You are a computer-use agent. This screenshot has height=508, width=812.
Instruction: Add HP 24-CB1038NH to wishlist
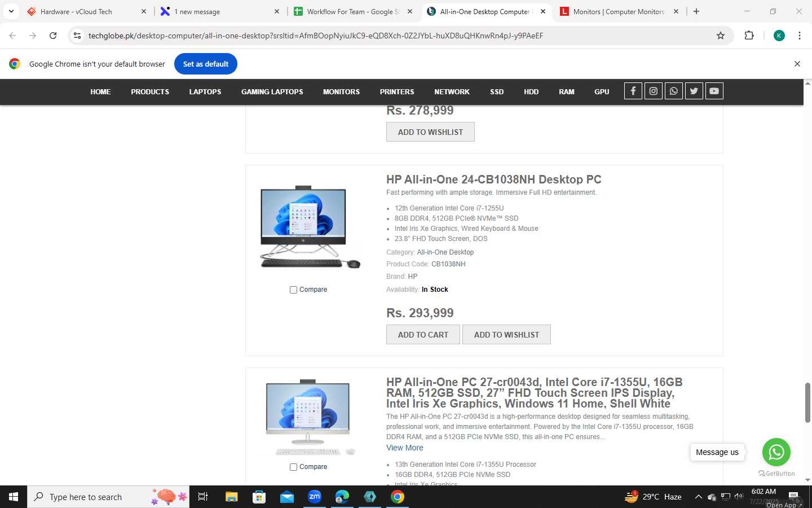[x=506, y=335]
